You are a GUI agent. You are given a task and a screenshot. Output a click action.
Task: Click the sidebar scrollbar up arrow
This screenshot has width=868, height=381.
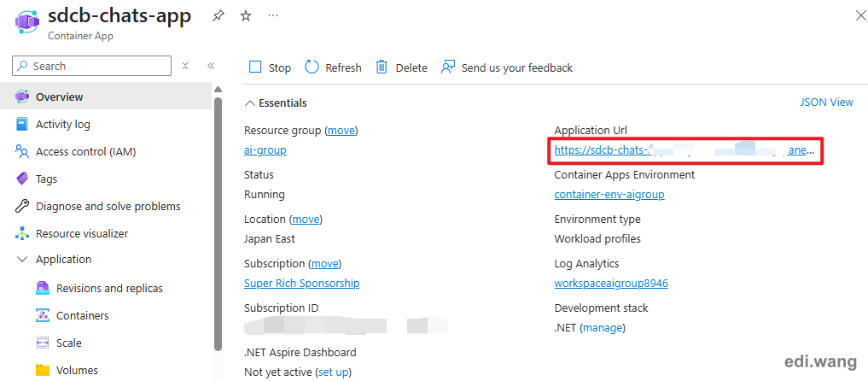[x=218, y=89]
